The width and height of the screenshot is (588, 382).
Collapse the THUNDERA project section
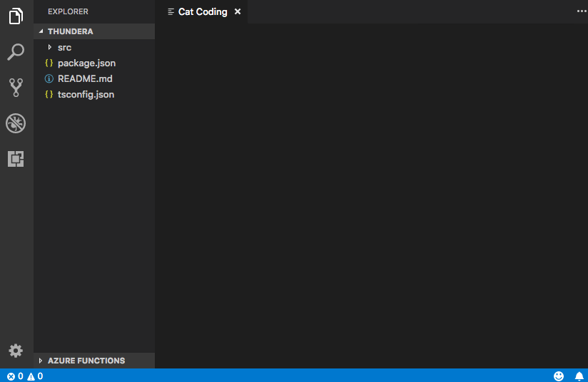tap(70, 31)
